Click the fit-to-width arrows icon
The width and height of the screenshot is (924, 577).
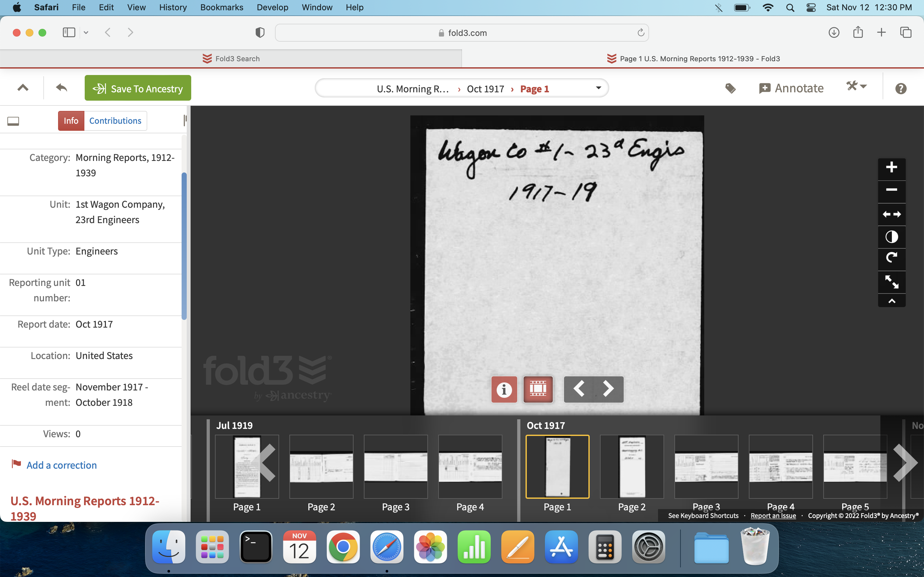tap(892, 214)
